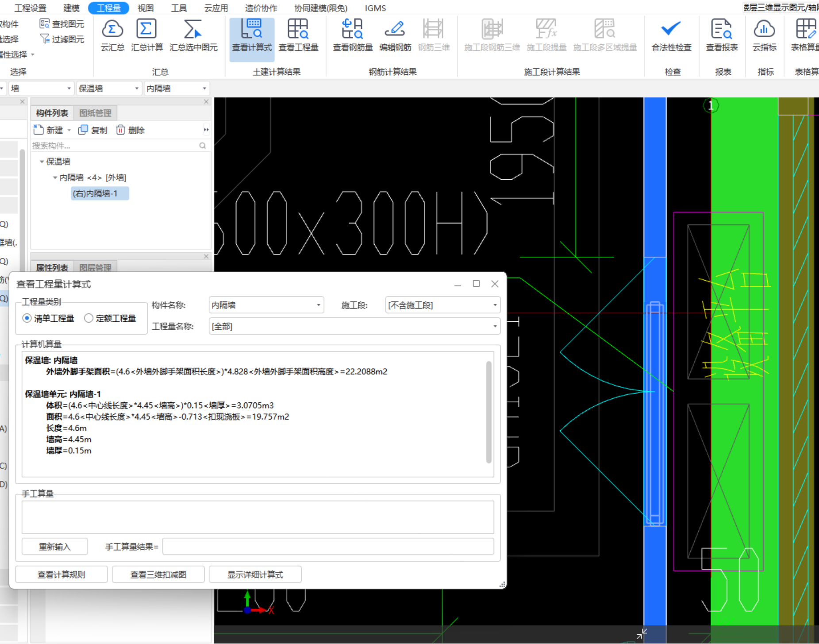The width and height of the screenshot is (819, 644).
Task: Click 施工段钢筋三维 icon
Action: pyautogui.click(x=492, y=35)
